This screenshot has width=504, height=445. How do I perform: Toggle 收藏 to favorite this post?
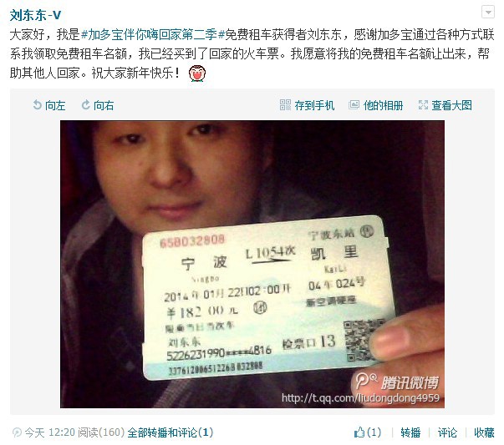[484, 432]
